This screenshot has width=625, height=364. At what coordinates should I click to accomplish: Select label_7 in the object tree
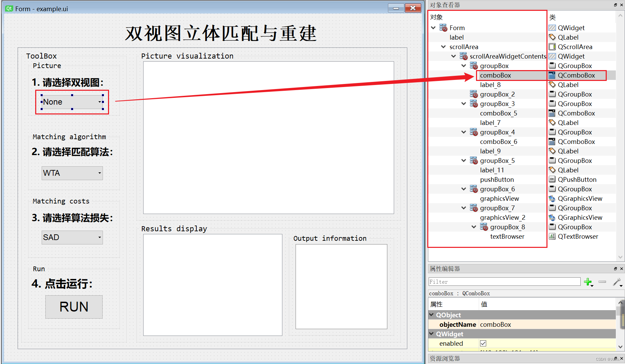pos(490,123)
